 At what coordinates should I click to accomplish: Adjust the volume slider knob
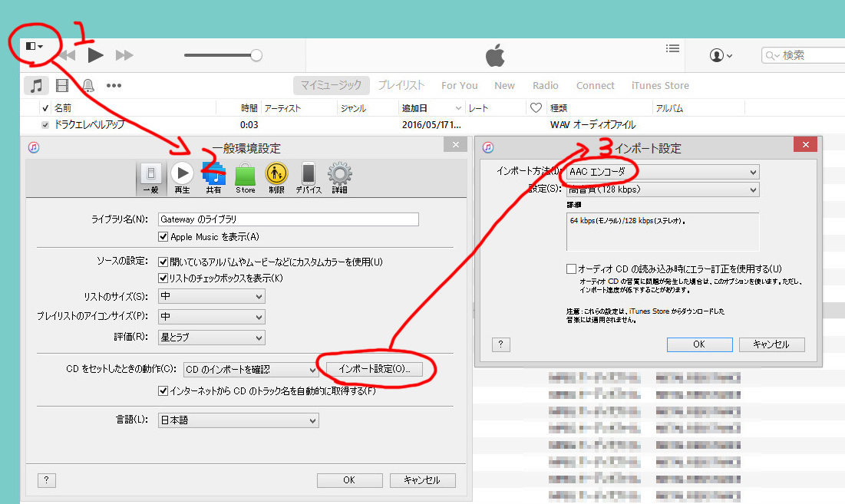pos(256,55)
